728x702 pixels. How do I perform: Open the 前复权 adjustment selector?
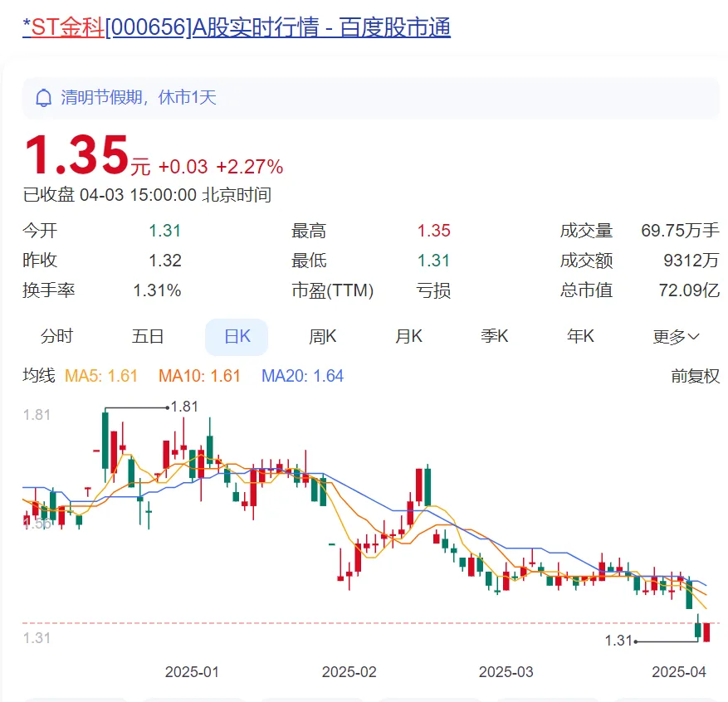695,376
